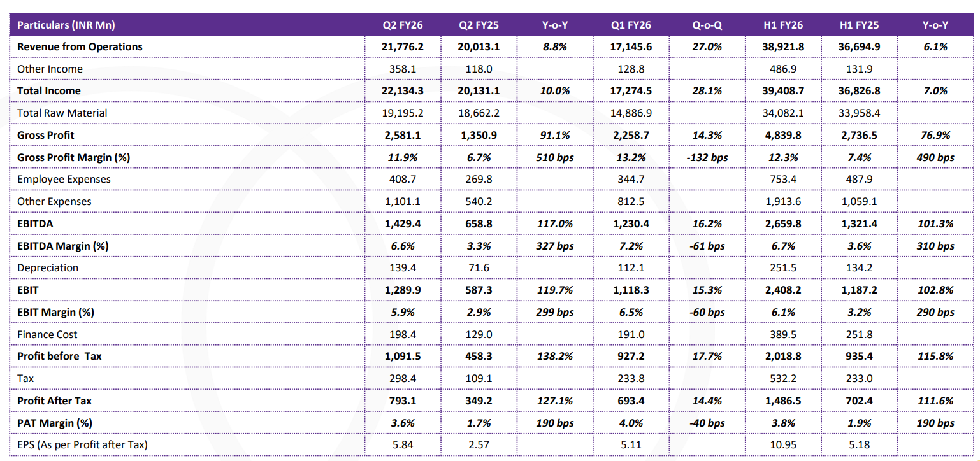Click the 'Particulars (INR Mn)' header cell
The image size is (980, 461).
[66, 25]
